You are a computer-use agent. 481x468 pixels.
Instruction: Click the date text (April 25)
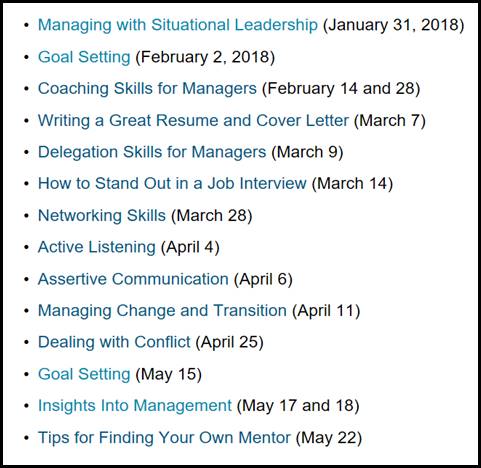tap(229, 342)
